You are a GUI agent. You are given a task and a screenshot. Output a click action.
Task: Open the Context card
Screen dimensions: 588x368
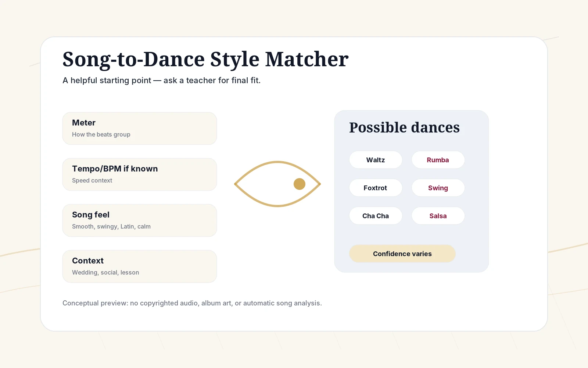click(140, 266)
